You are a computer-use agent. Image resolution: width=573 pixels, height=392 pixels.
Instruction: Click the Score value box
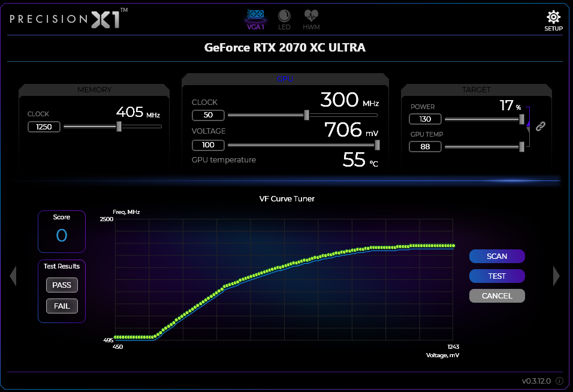(62, 231)
